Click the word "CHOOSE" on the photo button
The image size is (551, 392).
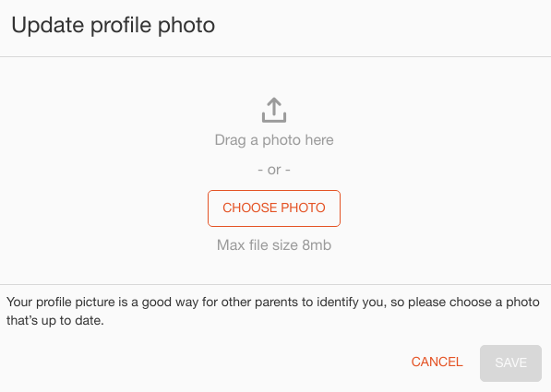(250, 208)
